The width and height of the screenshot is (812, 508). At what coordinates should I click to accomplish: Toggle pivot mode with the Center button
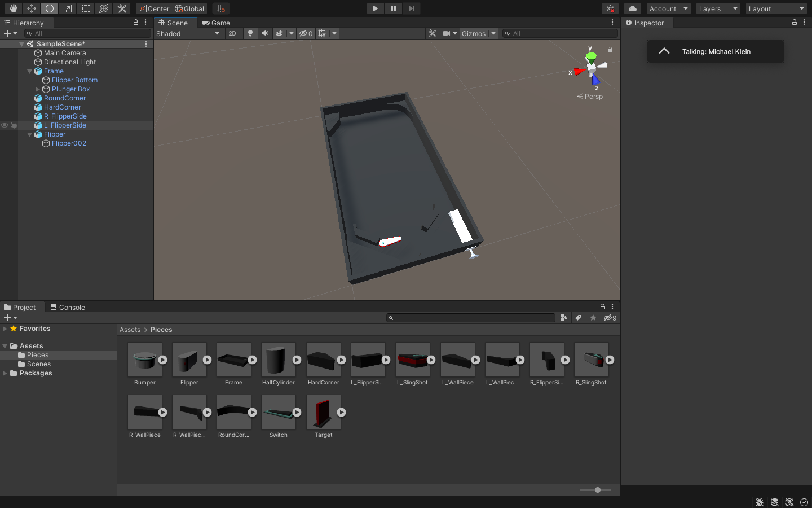point(153,8)
